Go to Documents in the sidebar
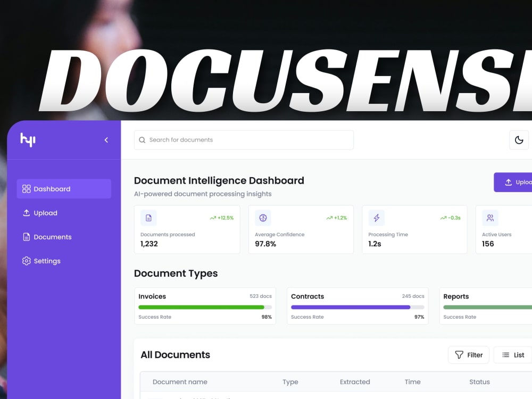532x399 pixels. click(64, 237)
